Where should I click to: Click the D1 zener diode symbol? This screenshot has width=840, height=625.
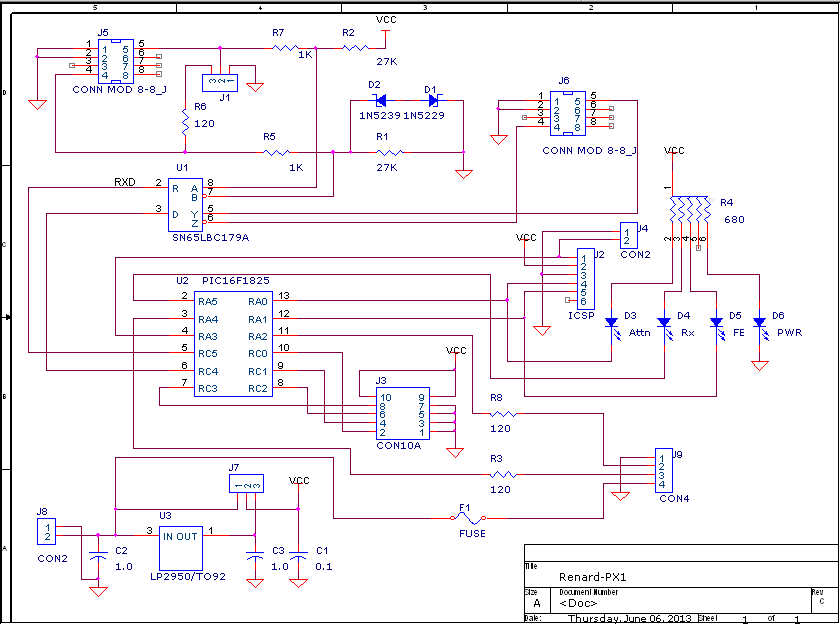(x=433, y=100)
